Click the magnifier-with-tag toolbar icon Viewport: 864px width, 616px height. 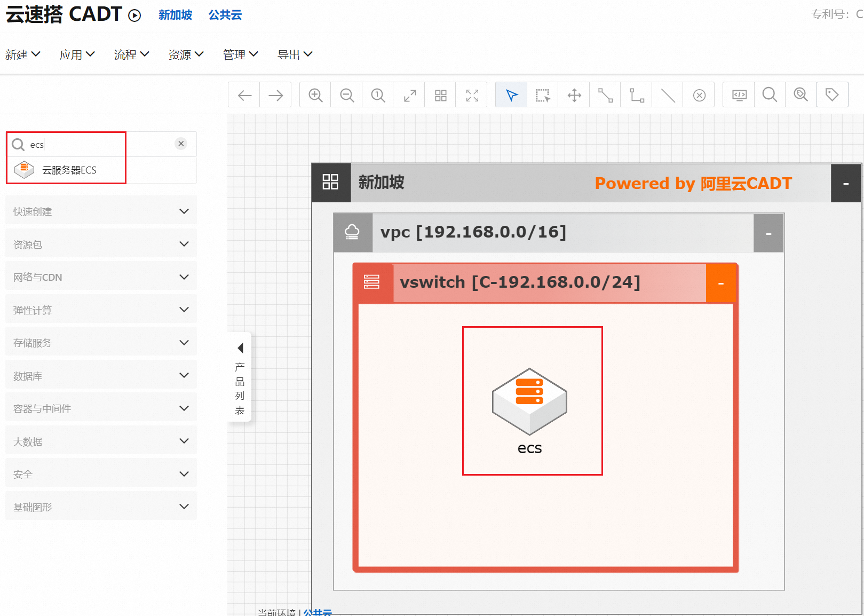coord(800,95)
